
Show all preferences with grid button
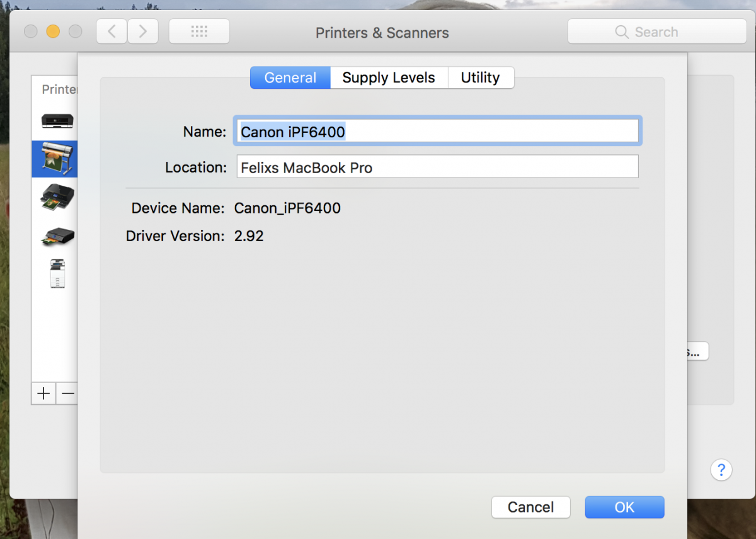[199, 31]
